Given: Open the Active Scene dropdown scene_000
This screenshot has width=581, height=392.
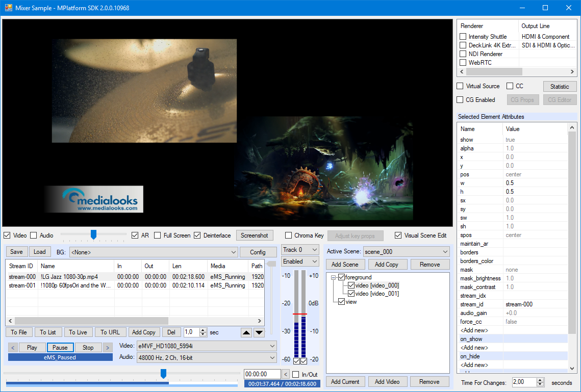Looking at the screenshot, I should coord(407,252).
